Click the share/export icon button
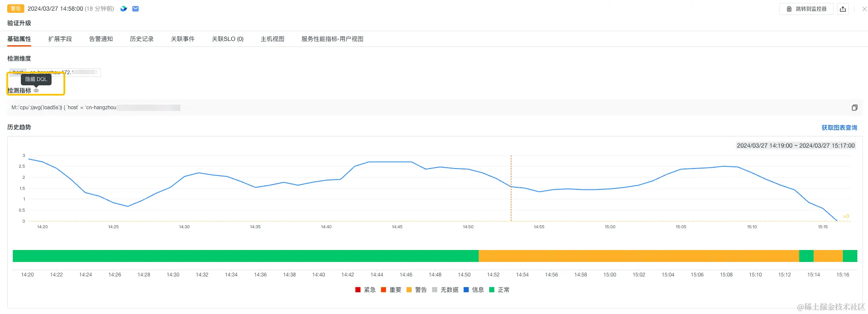 (843, 9)
